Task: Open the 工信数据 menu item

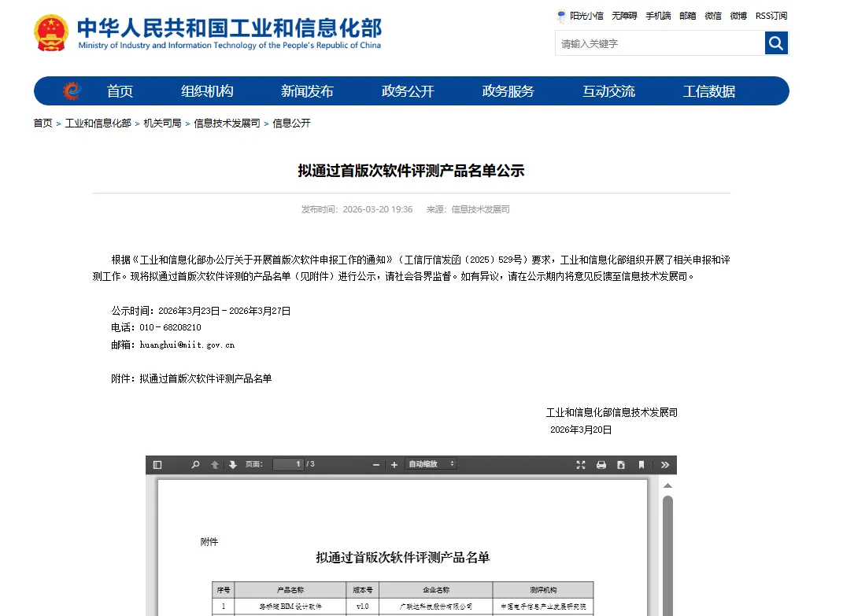Action: pos(709,91)
